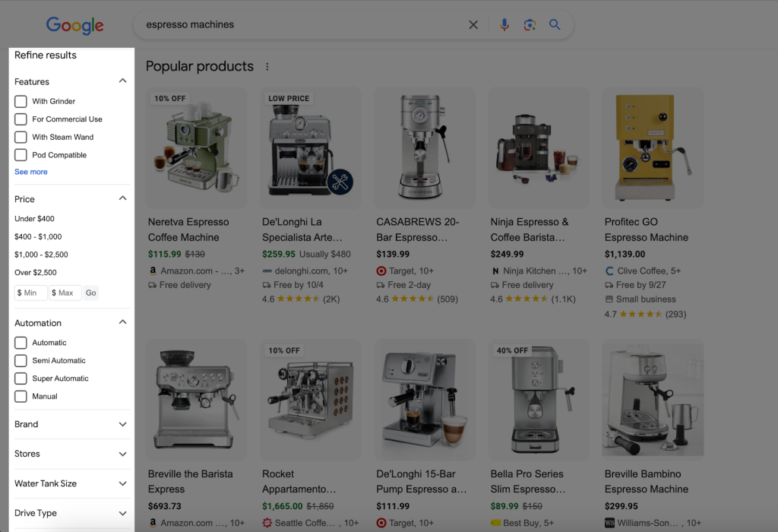Clear the search box with X icon
This screenshot has height=532, width=778.
pyautogui.click(x=473, y=25)
